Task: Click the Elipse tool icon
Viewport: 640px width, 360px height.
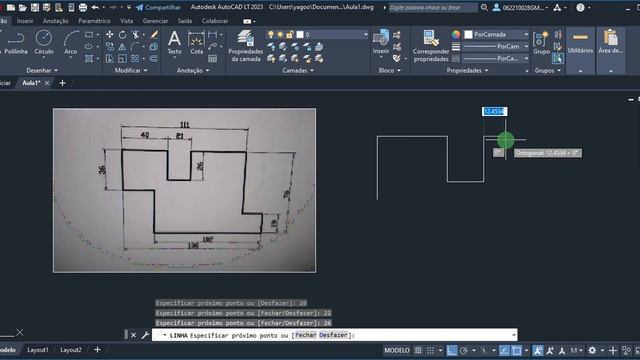Action: click(89, 47)
